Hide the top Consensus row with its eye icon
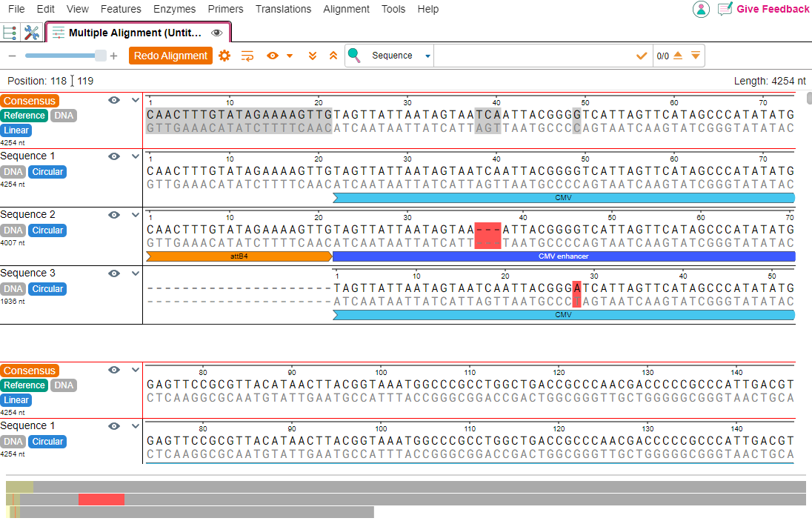The image size is (812, 521). pyautogui.click(x=114, y=101)
